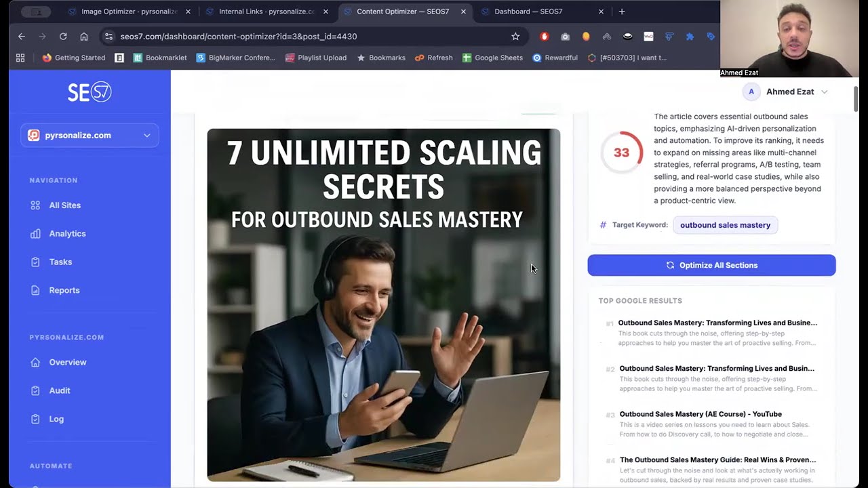
Task: Click the Tasks clipboard icon
Action: (35, 262)
